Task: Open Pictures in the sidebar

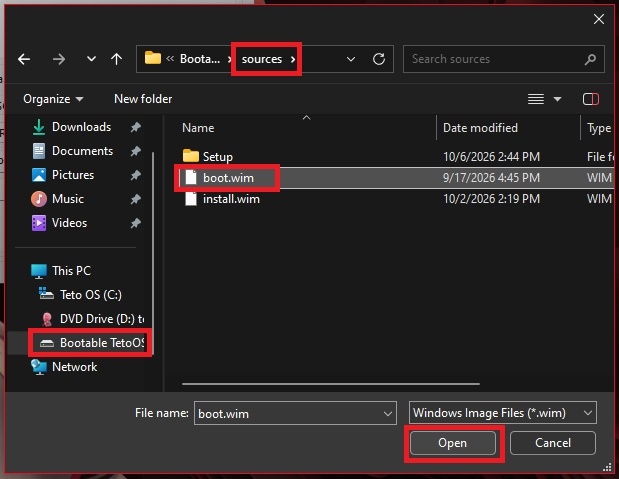Action: (73, 175)
